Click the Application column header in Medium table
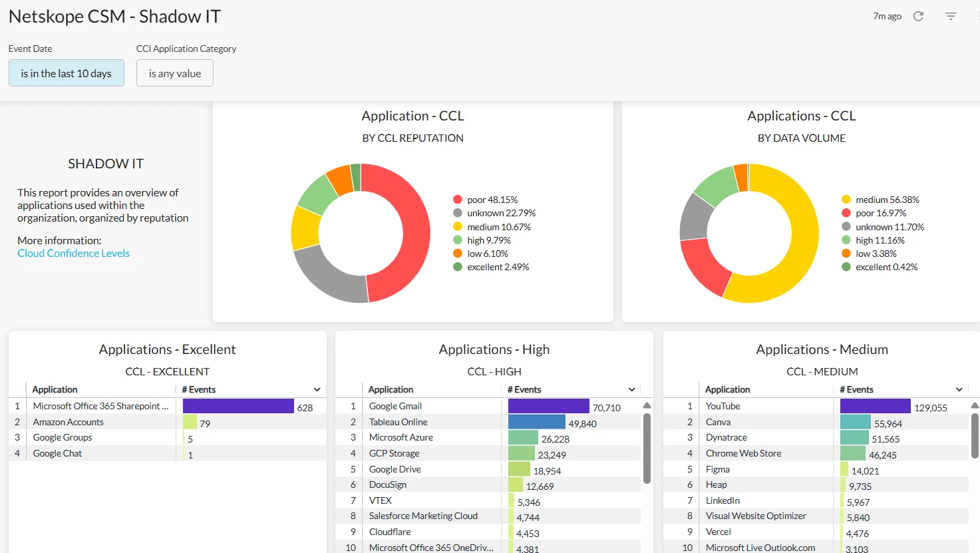 pyautogui.click(x=727, y=389)
